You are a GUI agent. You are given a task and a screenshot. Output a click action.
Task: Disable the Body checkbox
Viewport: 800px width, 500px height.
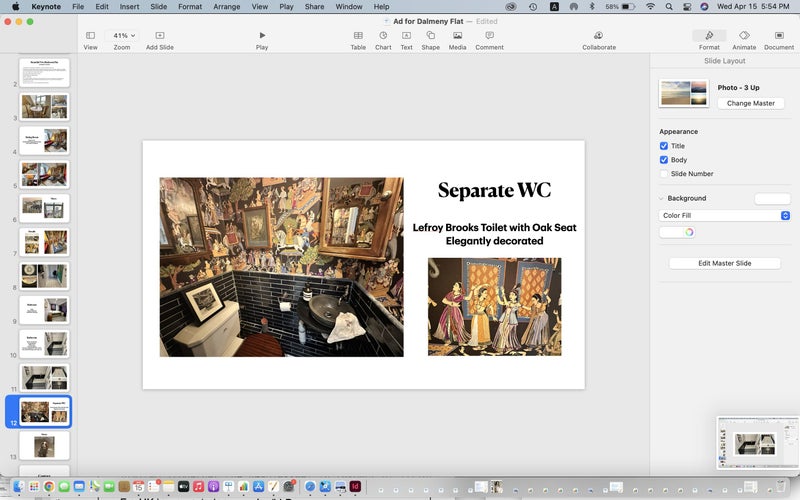pyautogui.click(x=664, y=160)
